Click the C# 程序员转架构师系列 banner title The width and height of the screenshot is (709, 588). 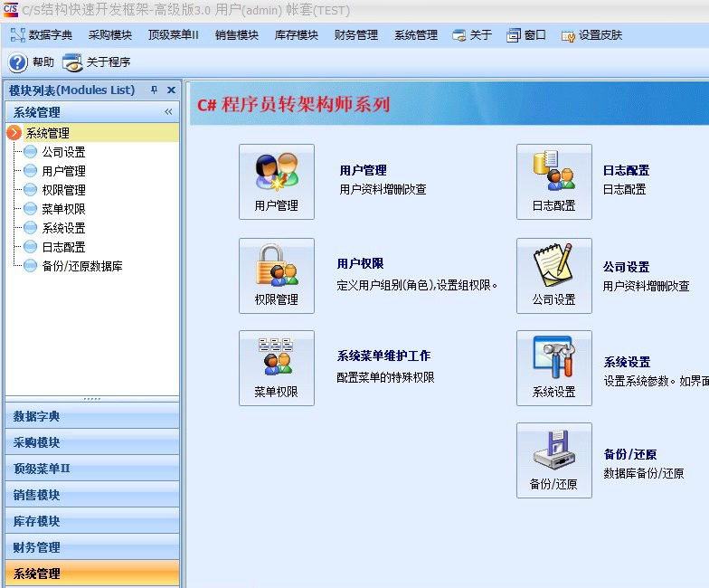[293, 105]
